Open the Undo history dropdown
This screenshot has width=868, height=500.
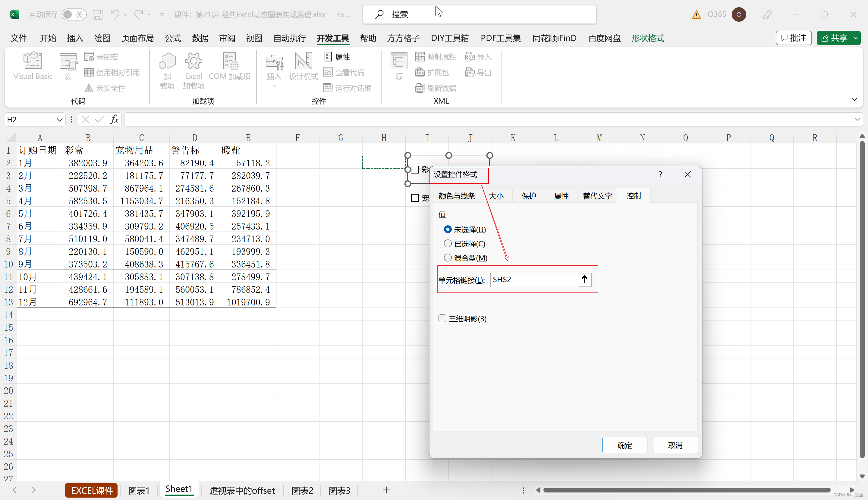click(x=125, y=14)
